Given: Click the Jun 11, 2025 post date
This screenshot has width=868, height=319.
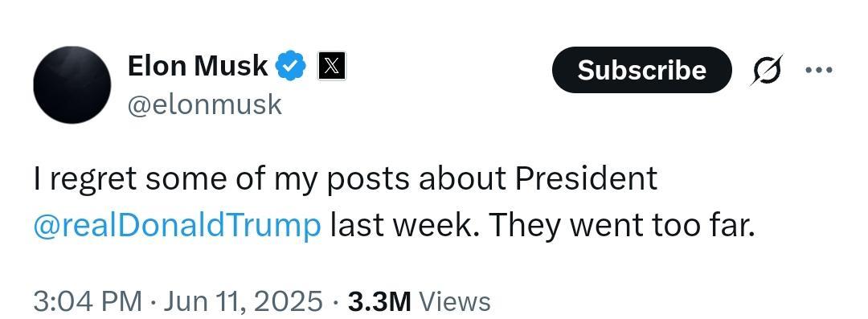Looking at the screenshot, I should (x=243, y=301).
